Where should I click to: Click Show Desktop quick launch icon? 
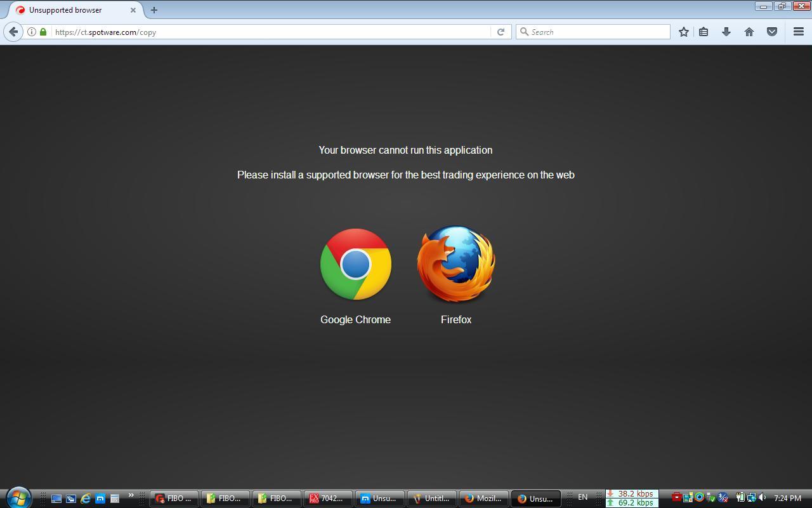click(x=56, y=499)
